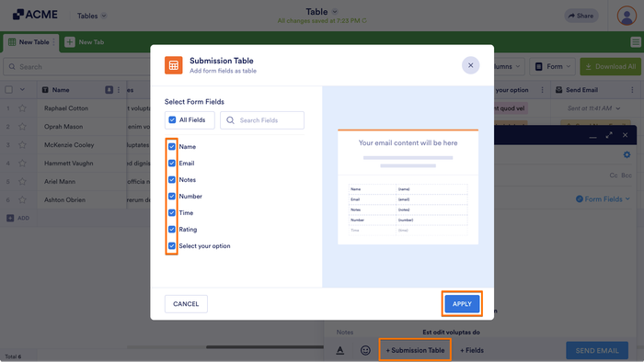
Task: Star the Hammett Vaughn row
Action: (x=22, y=164)
